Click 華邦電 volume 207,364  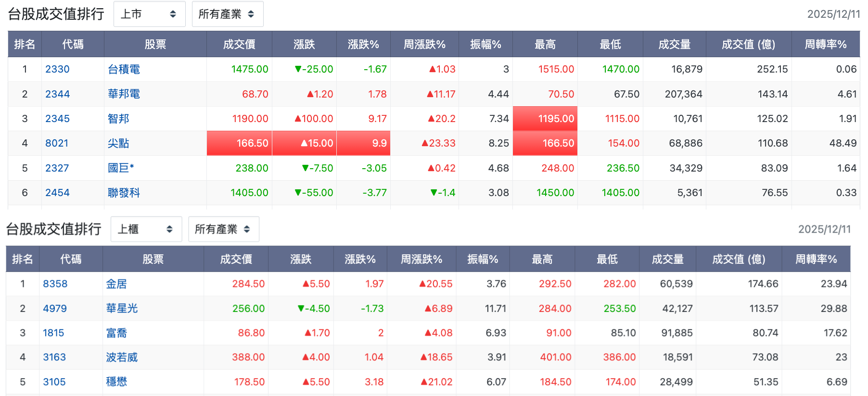683,94
